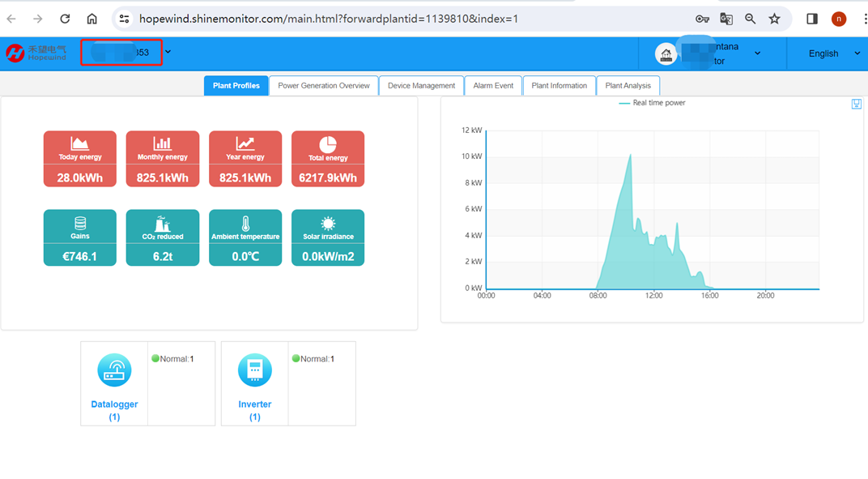Click the browser address bar URL

click(x=328, y=19)
